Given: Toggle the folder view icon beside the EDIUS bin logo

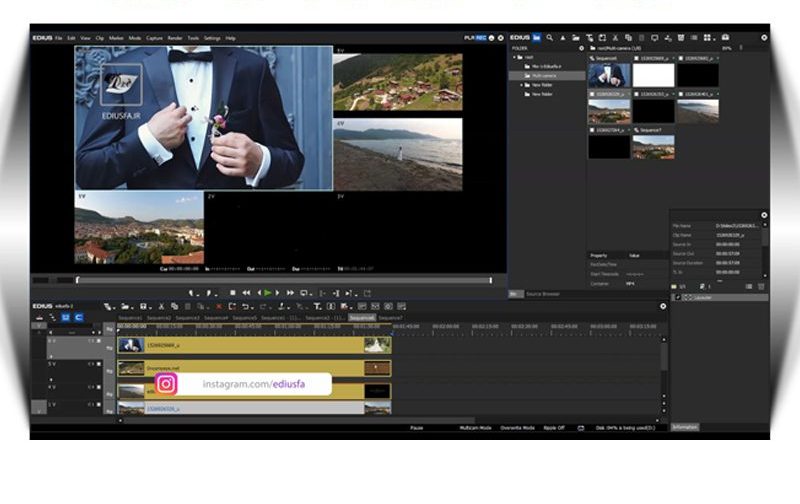Looking at the screenshot, I should 537,38.
